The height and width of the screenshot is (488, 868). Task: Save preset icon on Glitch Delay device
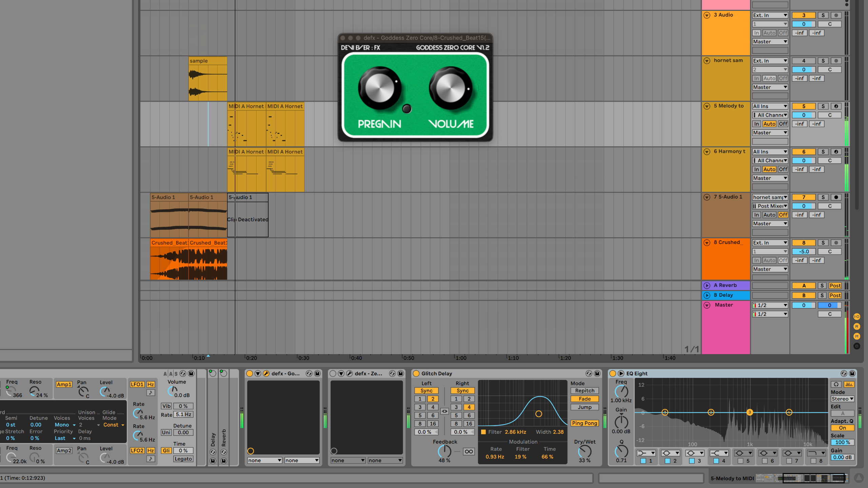[597, 373]
